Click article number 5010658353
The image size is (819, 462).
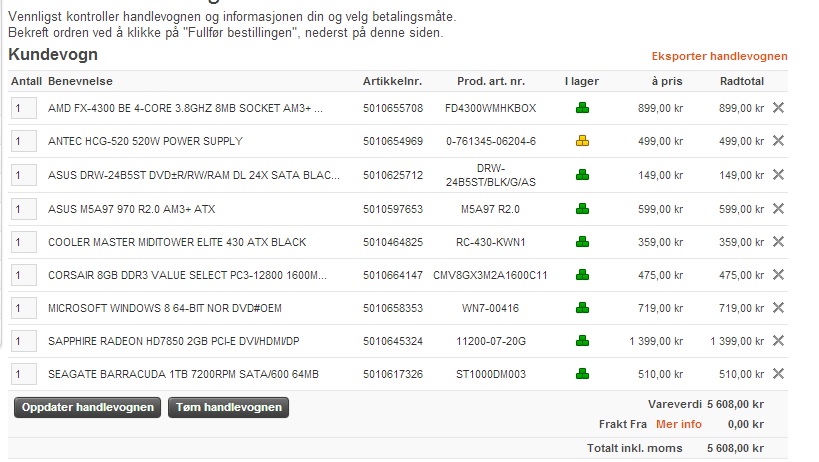tap(393, 308)
